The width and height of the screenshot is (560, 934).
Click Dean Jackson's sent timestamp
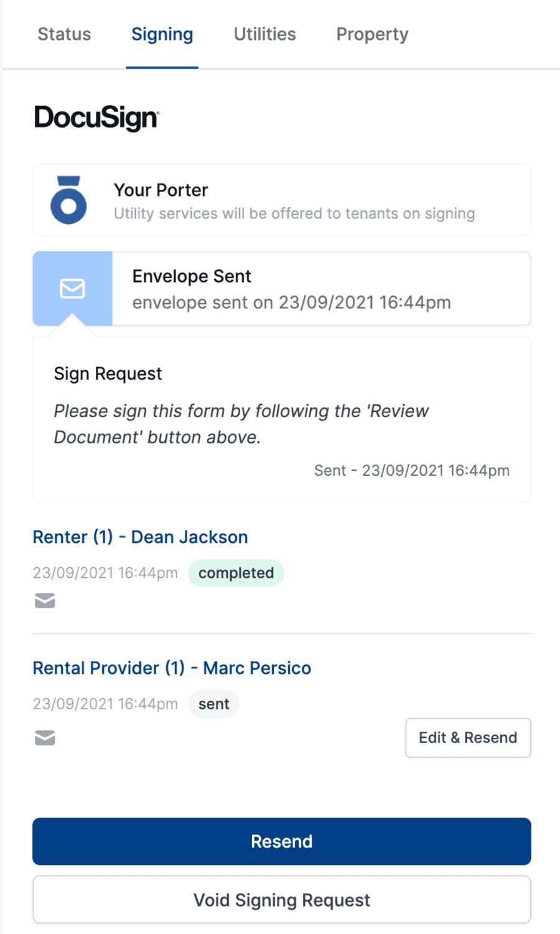pos(105,573)
